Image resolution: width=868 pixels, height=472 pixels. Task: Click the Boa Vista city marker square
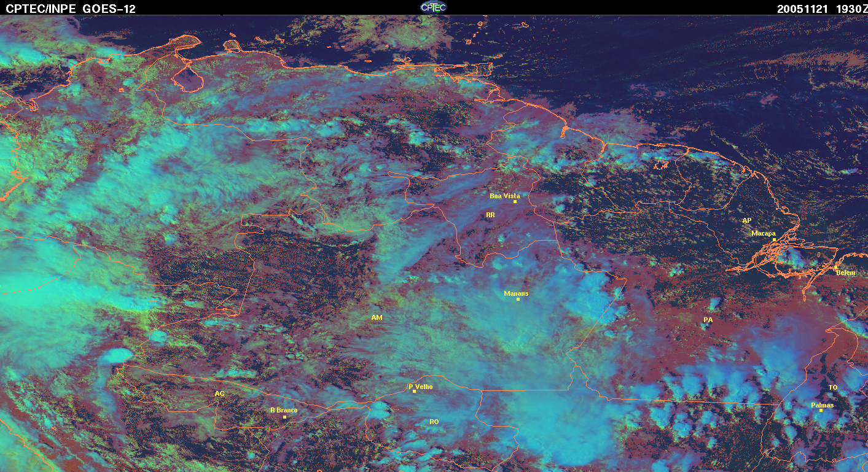tap(515, 201)
